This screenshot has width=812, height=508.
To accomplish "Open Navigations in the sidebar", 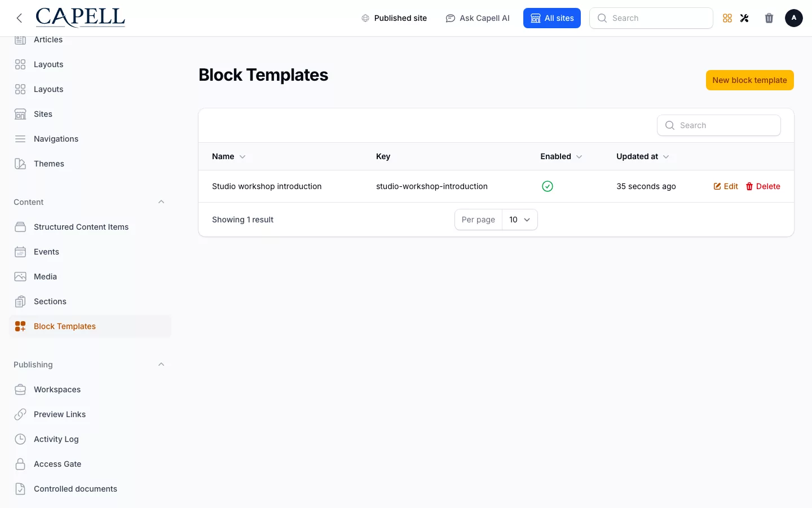I will tap(90, 139).
